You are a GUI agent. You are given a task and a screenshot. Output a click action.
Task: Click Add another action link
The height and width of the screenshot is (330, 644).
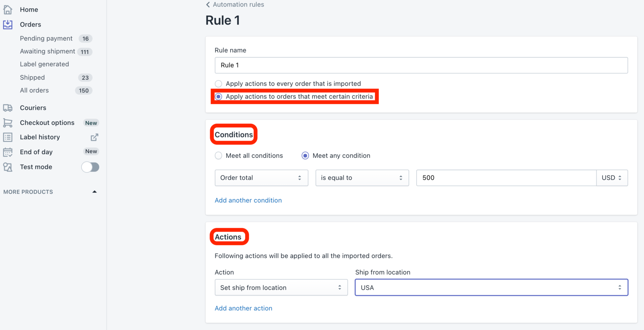pyautogui.click(x=243, y=308)
